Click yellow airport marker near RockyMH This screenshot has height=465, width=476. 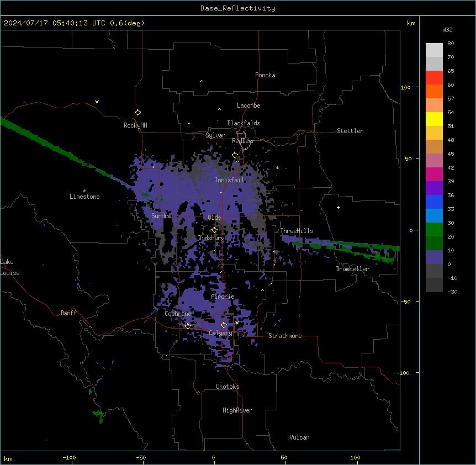tap(137, 112)
